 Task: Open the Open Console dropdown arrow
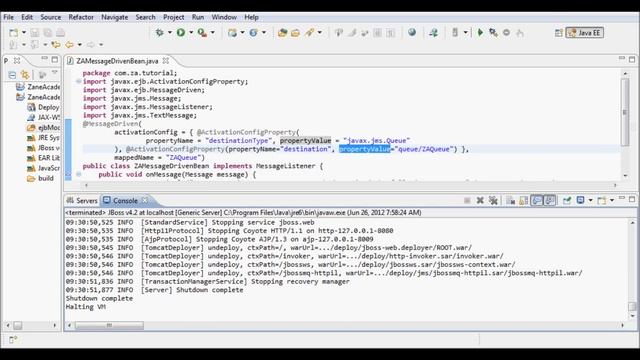611,200
